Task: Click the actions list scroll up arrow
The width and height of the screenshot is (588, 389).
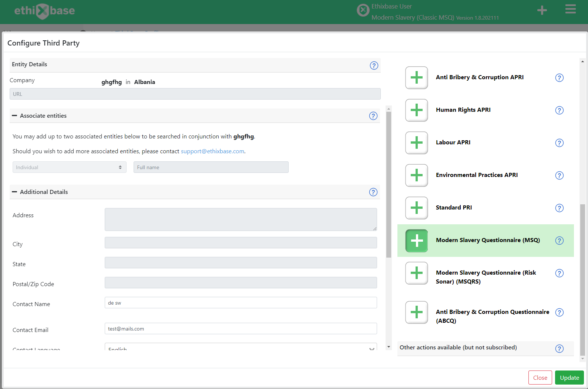Action: pyautogui.click(x=582, y=61)
